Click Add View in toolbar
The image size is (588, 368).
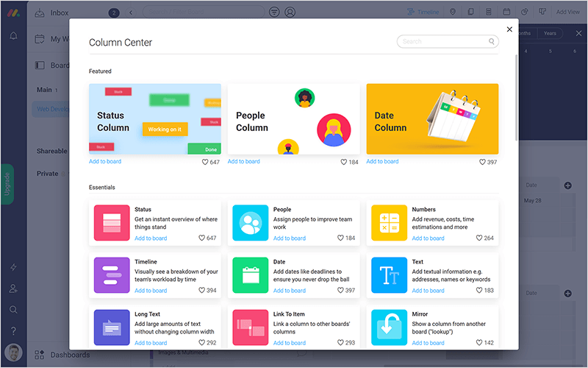coord(567,12)
